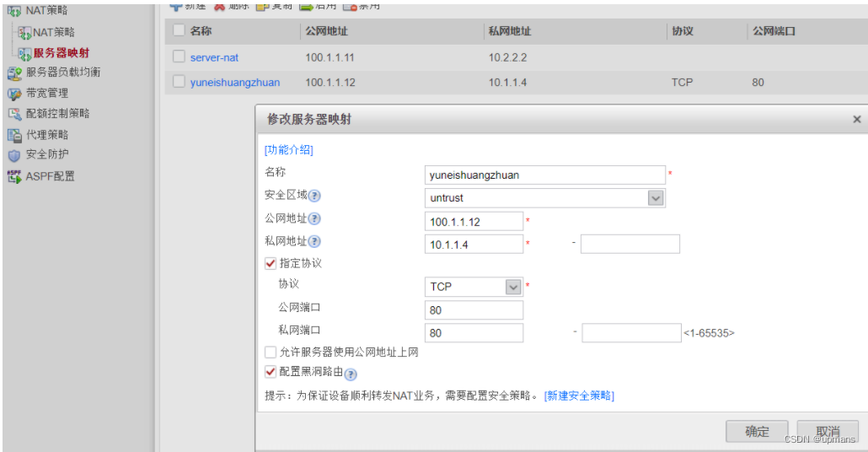Viewport: 868px width, 452px height.
Task: Click the TCP cell in table
Action: coord(682,83)
